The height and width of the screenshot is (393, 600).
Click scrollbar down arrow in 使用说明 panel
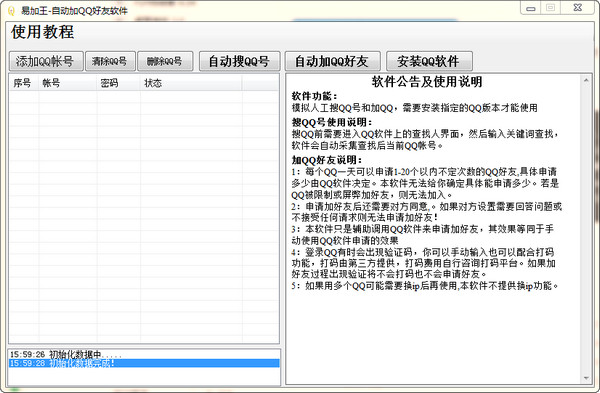(x=586, y=378)
